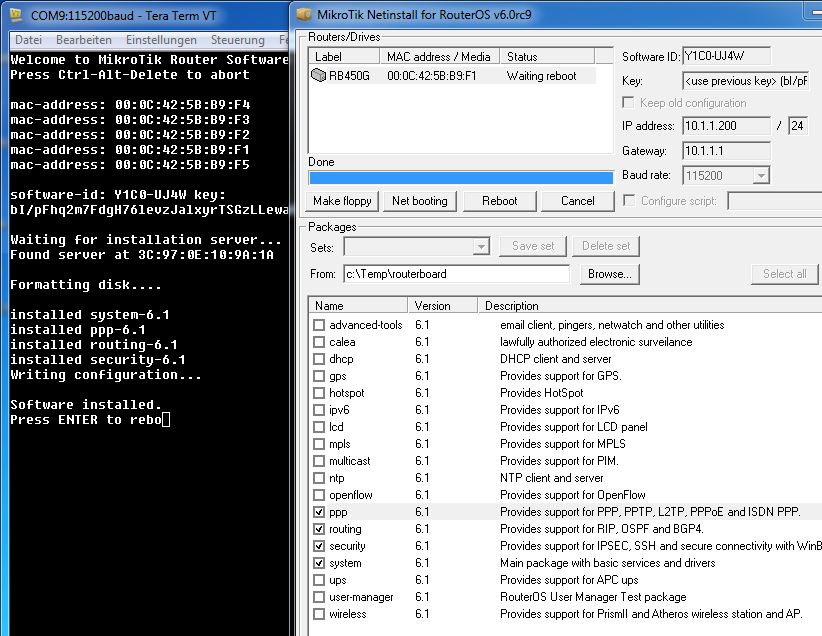Click 'NTP client and server' description
The width and height of the screenshot is (822, 636).
tap(551, 478)
